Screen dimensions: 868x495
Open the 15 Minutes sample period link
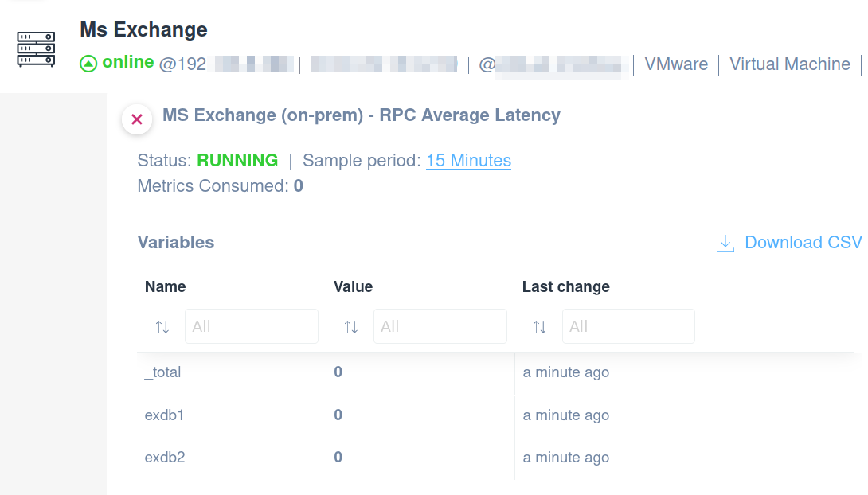pyautogui.click(x=468, y=161)
